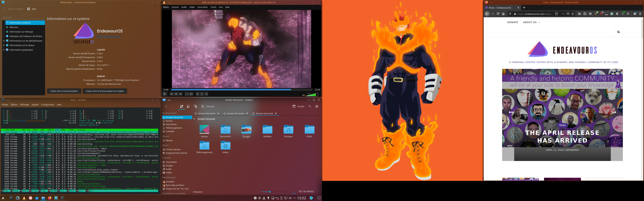Open the Images folder
This screenshot has height=201, width=644.
(247, 131)
